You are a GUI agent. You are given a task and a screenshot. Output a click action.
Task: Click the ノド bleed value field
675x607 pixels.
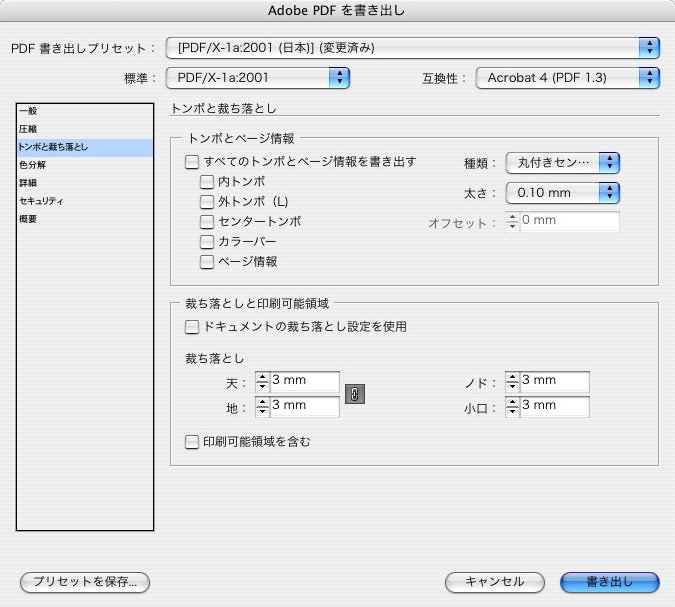point(555,381)
